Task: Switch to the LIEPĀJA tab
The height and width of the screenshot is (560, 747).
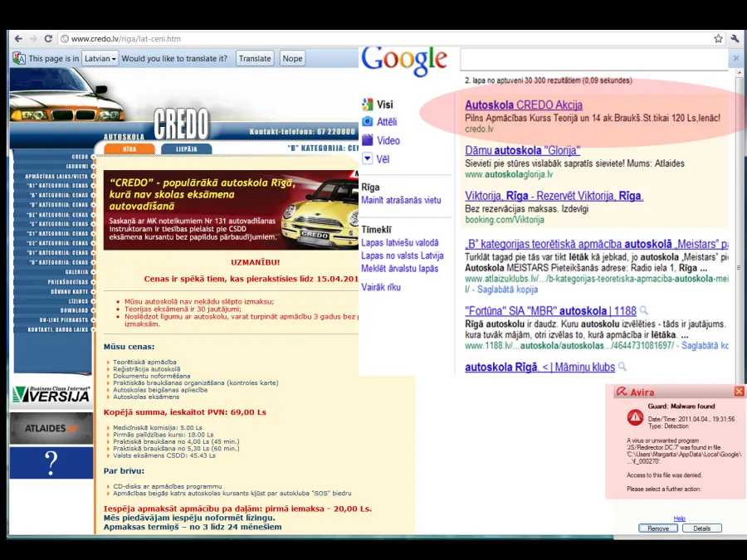Action: click(x=186, y=149)
